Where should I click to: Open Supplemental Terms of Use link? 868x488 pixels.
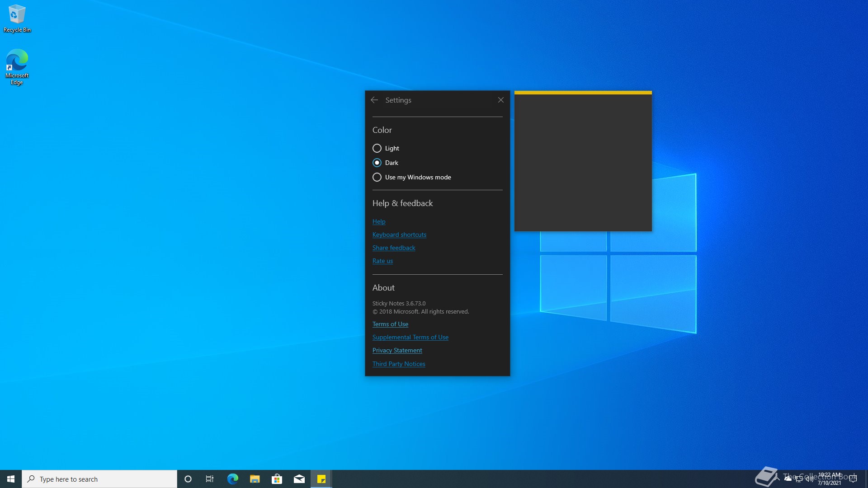(x=410, y=337)
